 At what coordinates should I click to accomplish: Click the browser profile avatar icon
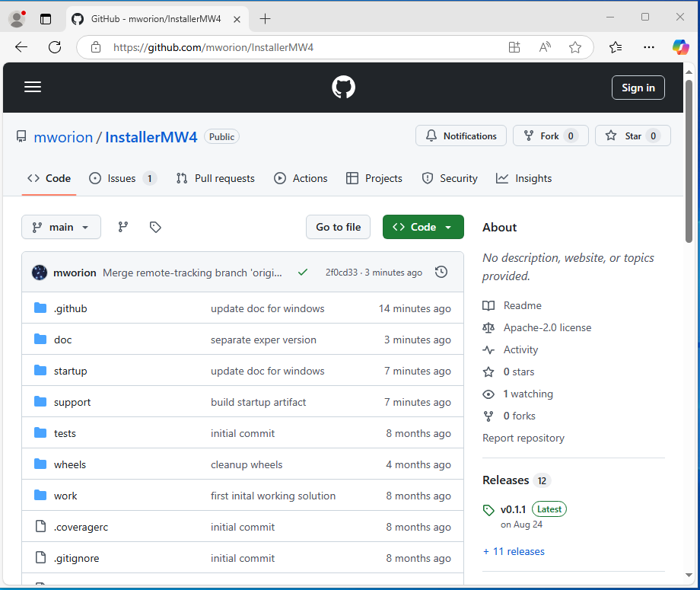point(17,19)
